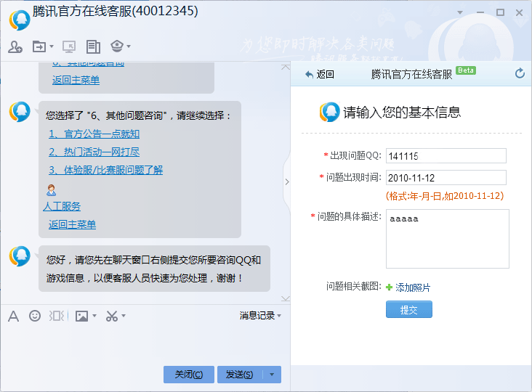Click the Beta badge
The image size is (532, 392).
pyautogui.click(x=465, y=70)
